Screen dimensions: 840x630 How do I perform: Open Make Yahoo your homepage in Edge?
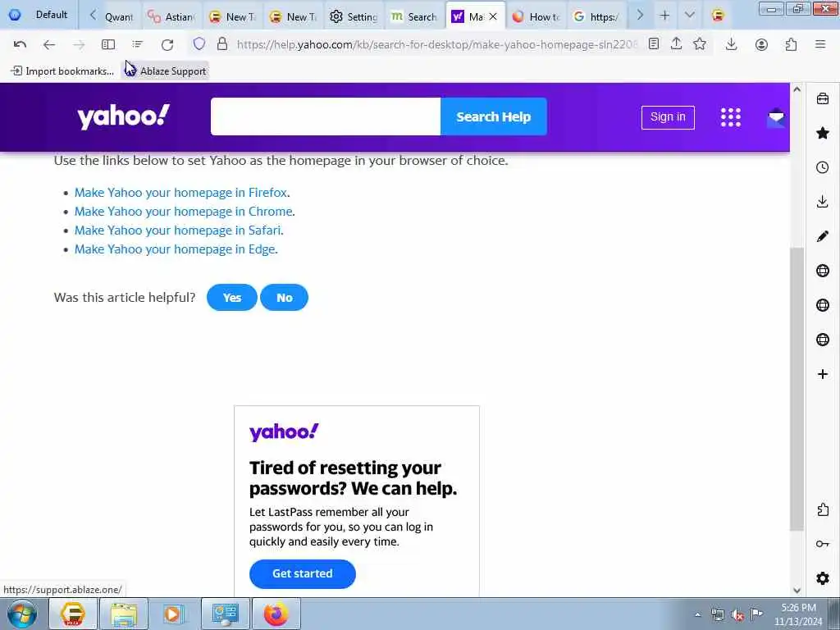175,249
